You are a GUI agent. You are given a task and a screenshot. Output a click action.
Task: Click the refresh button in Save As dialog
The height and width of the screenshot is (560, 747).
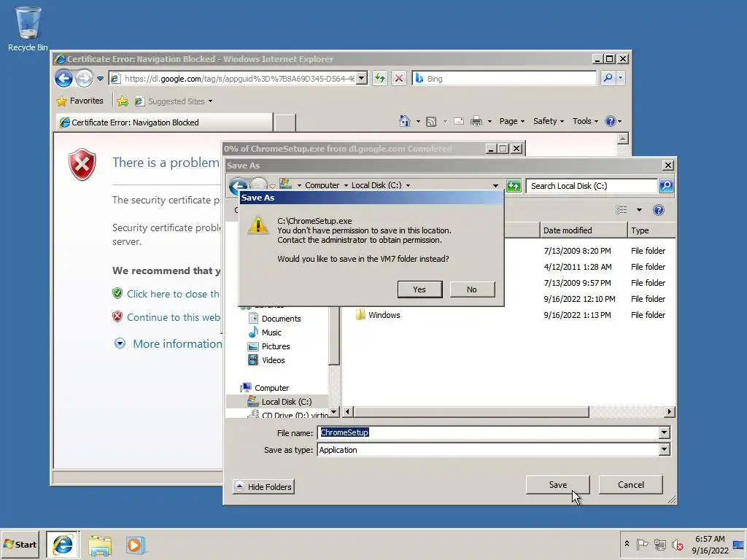pyautogui.click(x=514, y=186)
